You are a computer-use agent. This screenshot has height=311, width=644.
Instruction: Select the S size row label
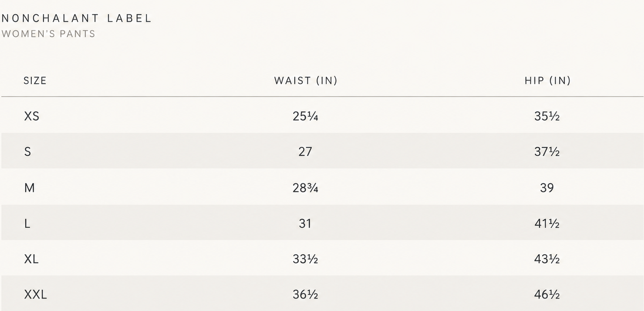point(27,152)
